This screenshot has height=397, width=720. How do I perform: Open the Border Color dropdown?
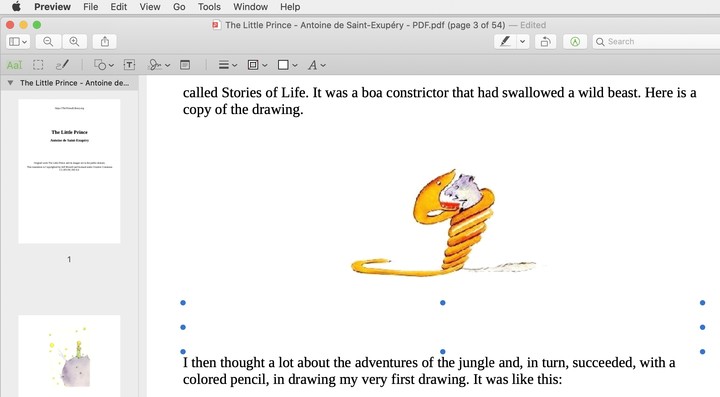(x=257, y=65)
